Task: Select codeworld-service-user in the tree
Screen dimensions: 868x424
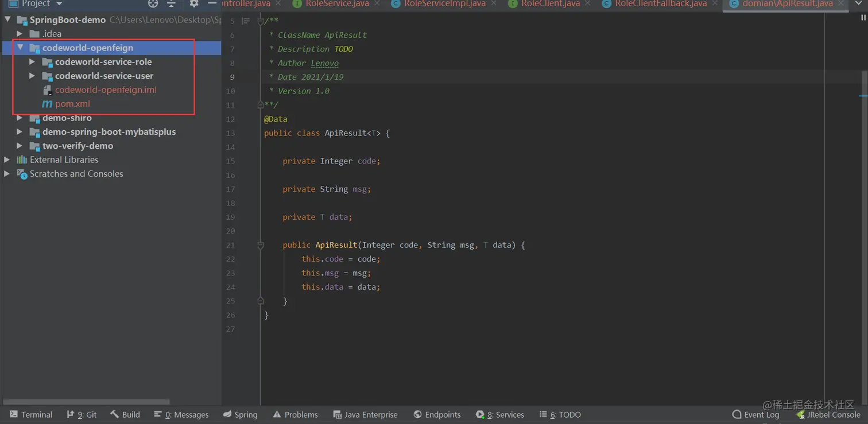Action: (x=104, y=76)
